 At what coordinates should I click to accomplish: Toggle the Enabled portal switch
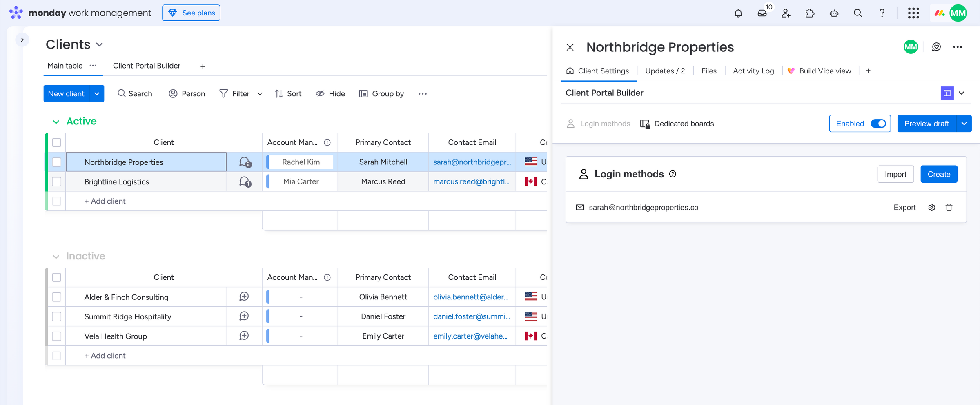click(878, 124)
